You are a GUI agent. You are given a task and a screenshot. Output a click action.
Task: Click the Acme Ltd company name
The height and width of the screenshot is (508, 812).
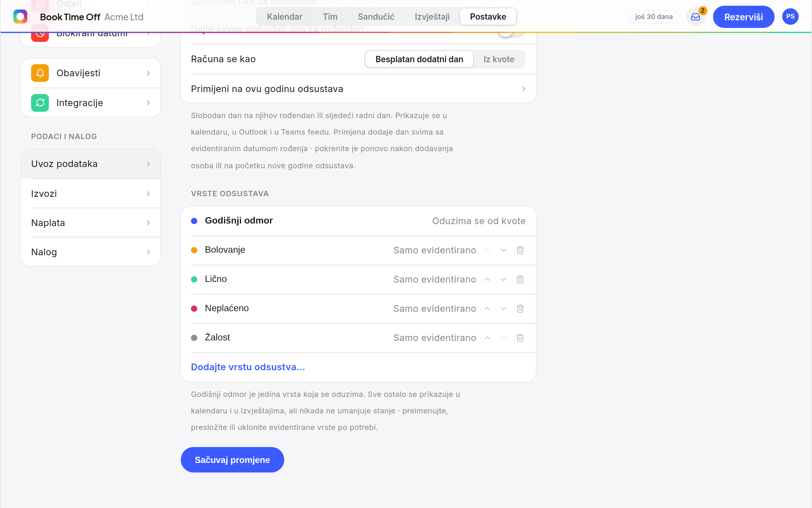click(x=124, y=17)
